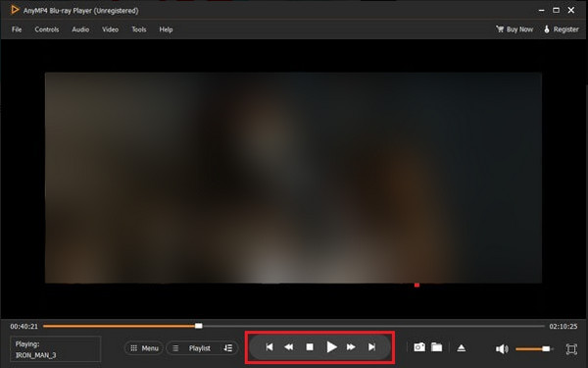Screen dimensions: 588x368
Task: Maximize the Blu-ray Player window
Action: [x=556, y=10]
